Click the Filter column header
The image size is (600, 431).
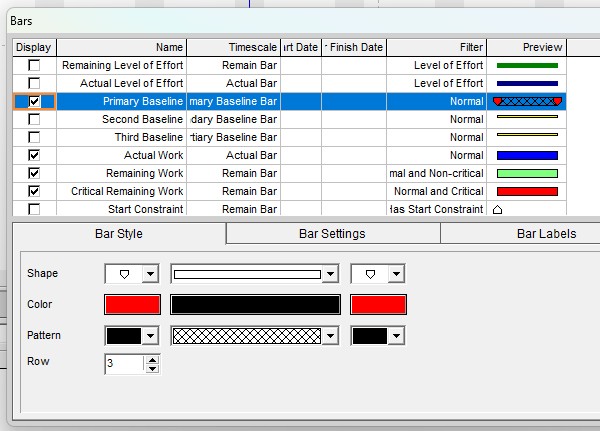[x=437, y=47]
